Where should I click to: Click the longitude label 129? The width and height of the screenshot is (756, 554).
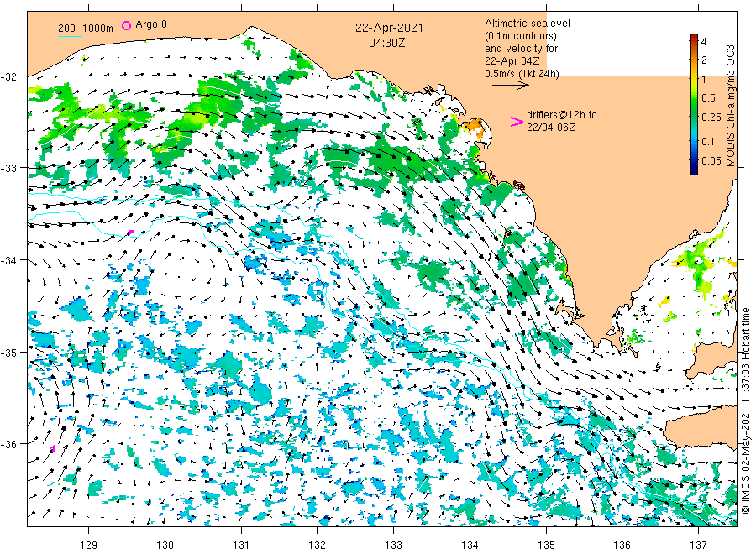pos(89,546)
